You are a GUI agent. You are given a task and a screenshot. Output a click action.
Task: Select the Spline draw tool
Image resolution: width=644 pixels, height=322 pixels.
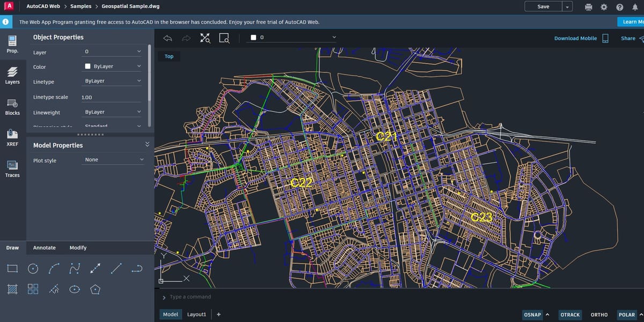click(75, 268)
